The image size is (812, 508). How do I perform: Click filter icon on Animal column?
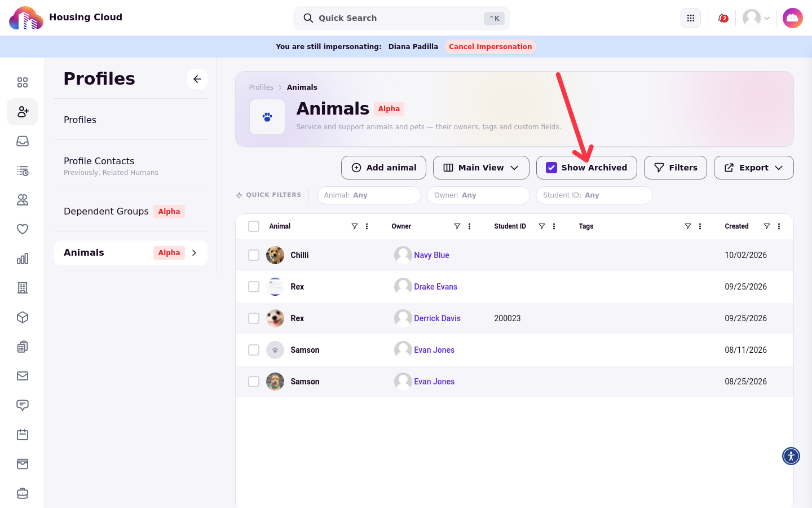355,226
